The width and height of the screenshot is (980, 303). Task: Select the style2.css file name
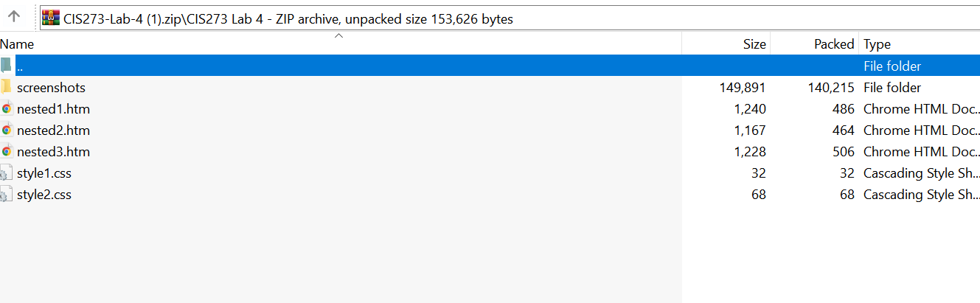44,195
